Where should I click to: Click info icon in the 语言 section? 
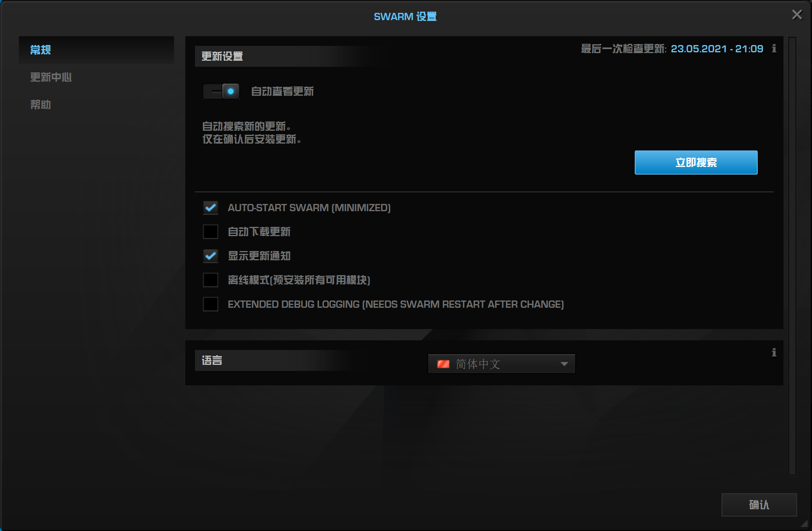click(774, 353)
